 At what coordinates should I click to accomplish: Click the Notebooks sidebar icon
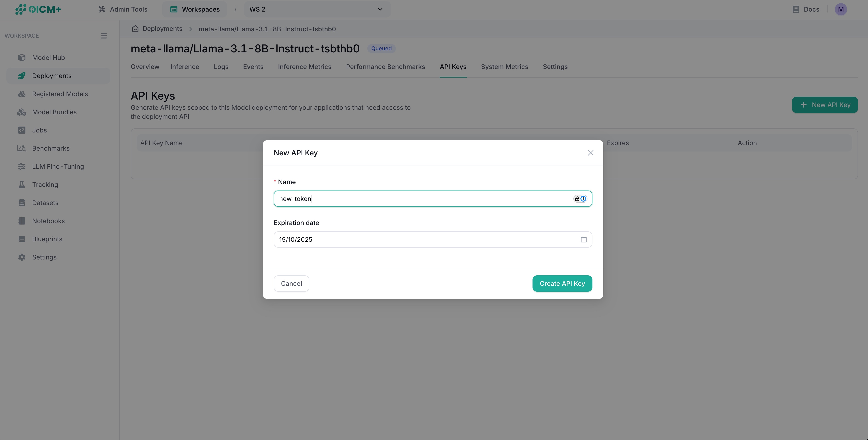[x=22, y=220]
